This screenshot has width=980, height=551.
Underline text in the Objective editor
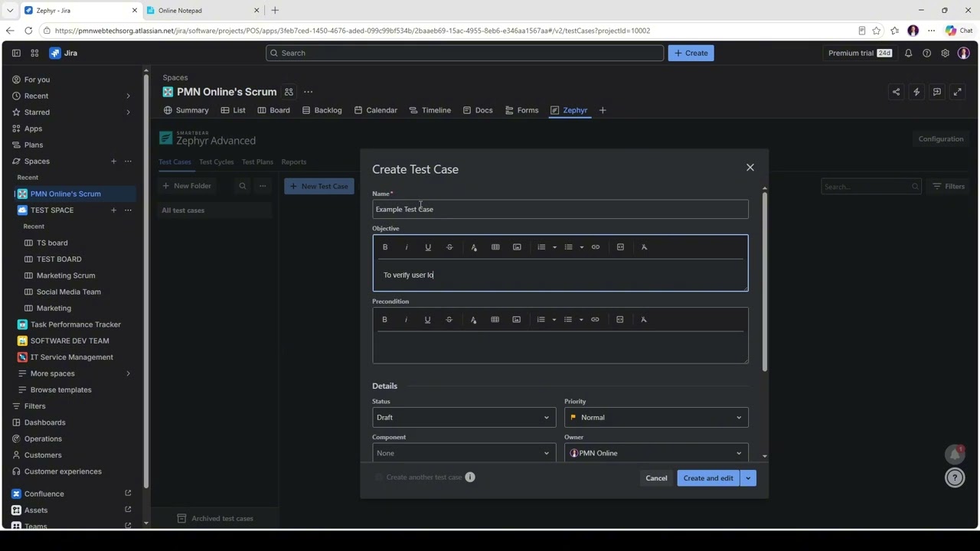pos(428,247)
